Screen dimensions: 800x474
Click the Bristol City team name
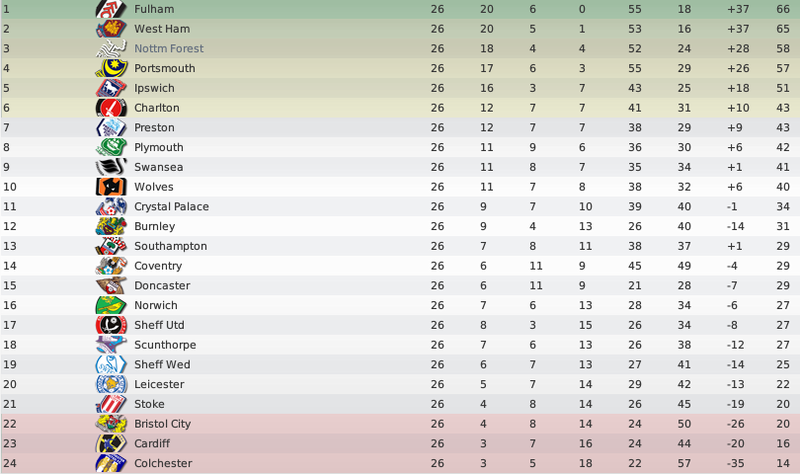162,424
